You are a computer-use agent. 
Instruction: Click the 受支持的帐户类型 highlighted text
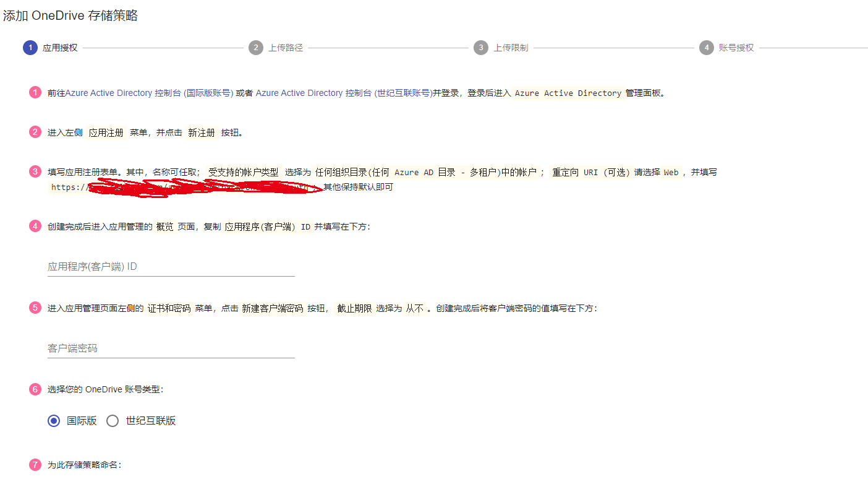pos(243,172)
